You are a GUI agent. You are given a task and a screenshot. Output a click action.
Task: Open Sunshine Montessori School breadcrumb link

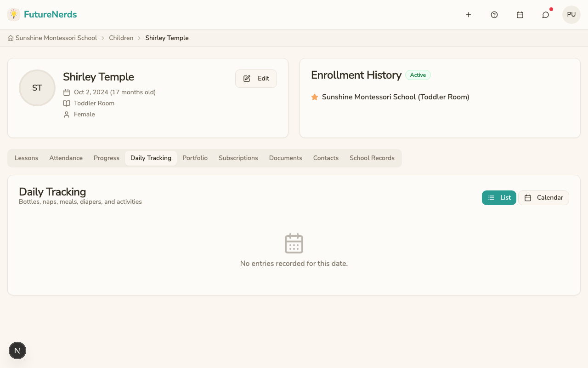[x=56, y=38]
